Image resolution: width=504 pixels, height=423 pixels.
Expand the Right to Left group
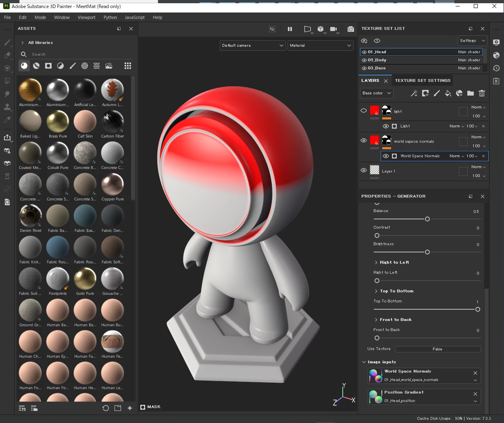tap(376, 263)
